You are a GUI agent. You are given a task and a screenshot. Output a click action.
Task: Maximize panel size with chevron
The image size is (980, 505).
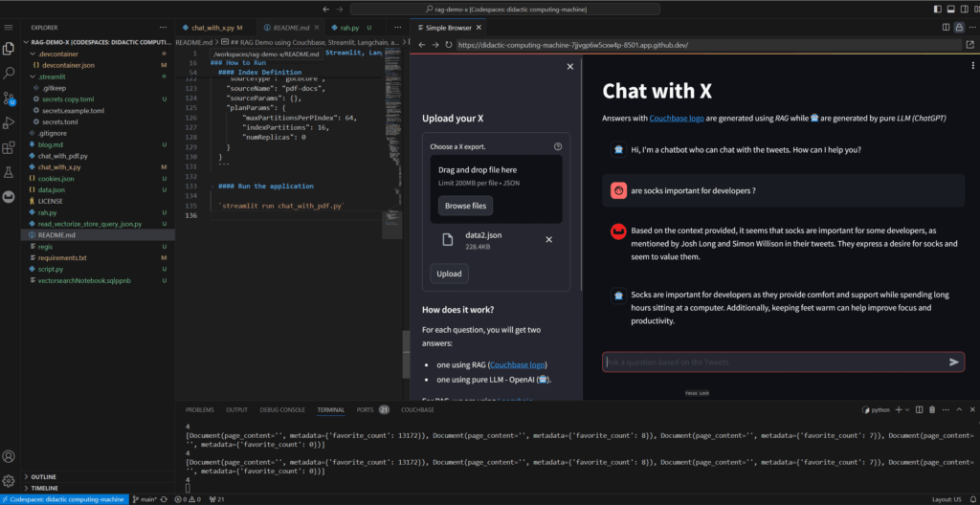coord(960,410)
